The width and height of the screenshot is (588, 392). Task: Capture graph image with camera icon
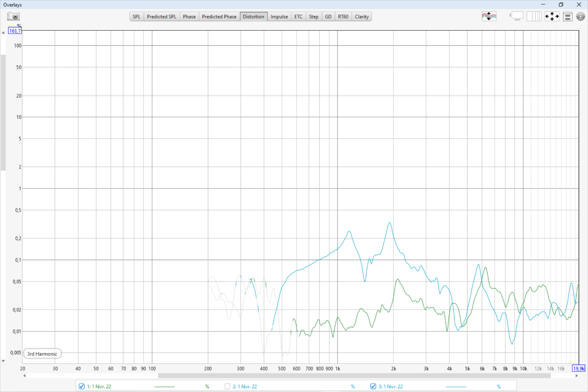pos(13,16)
